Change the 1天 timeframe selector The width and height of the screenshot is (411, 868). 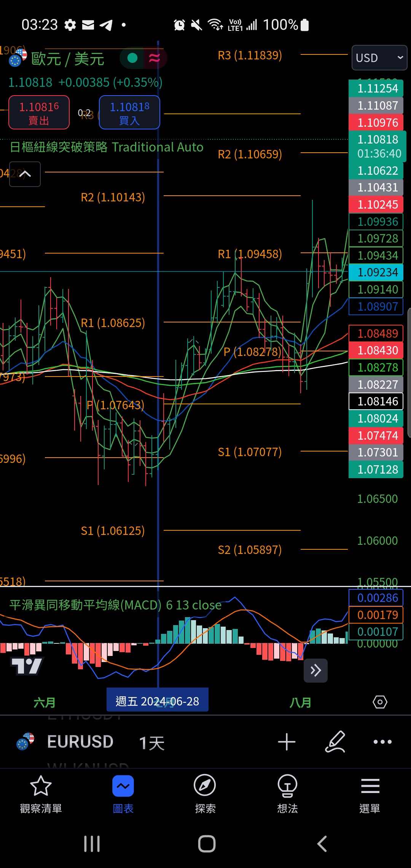tap(151, 742)
